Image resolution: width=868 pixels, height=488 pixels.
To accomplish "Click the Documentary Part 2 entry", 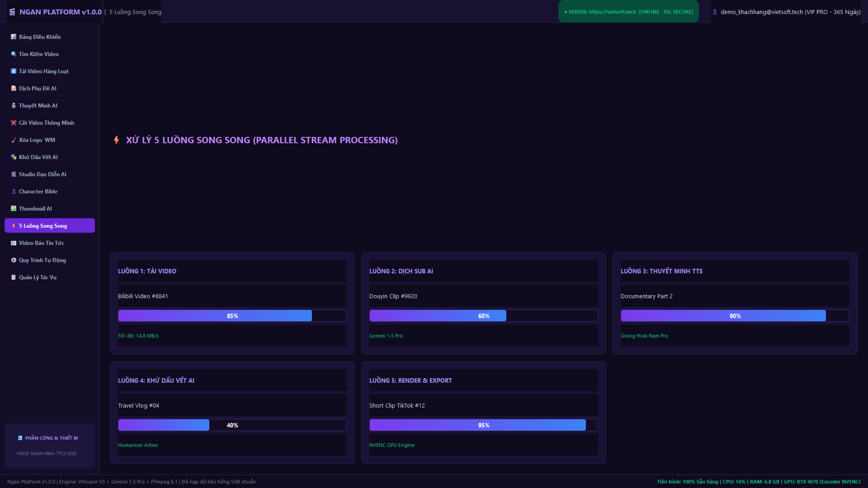I will 646,296.
